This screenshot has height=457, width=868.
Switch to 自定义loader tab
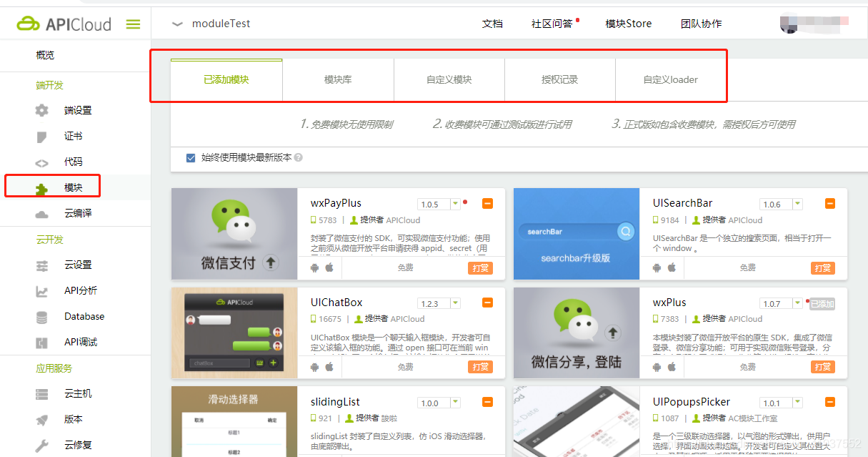[671, 79]
